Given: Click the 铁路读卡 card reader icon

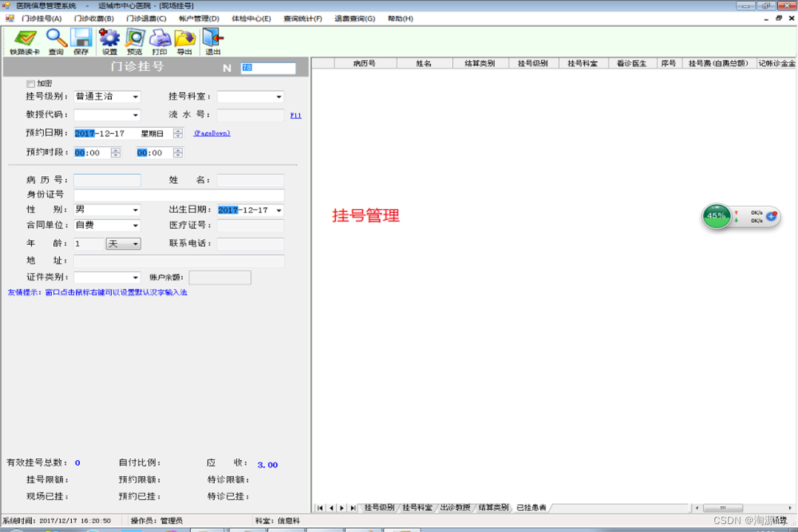Looking at the screenshot, I should (x=25, y=38).
